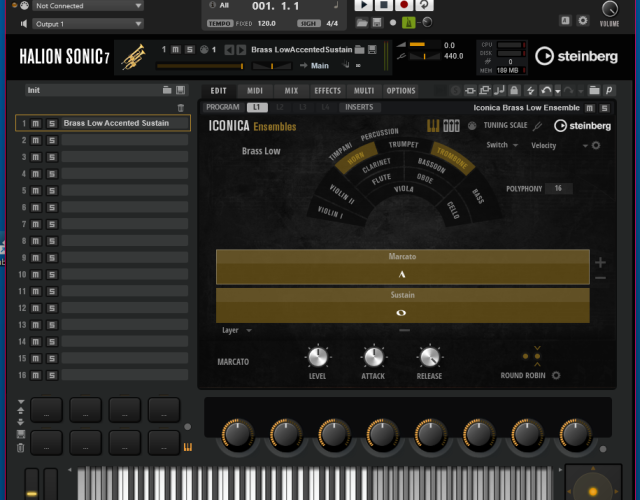Save program with header disk icon
The height and width of the screenshot is (500, 640).
[372, 50]
